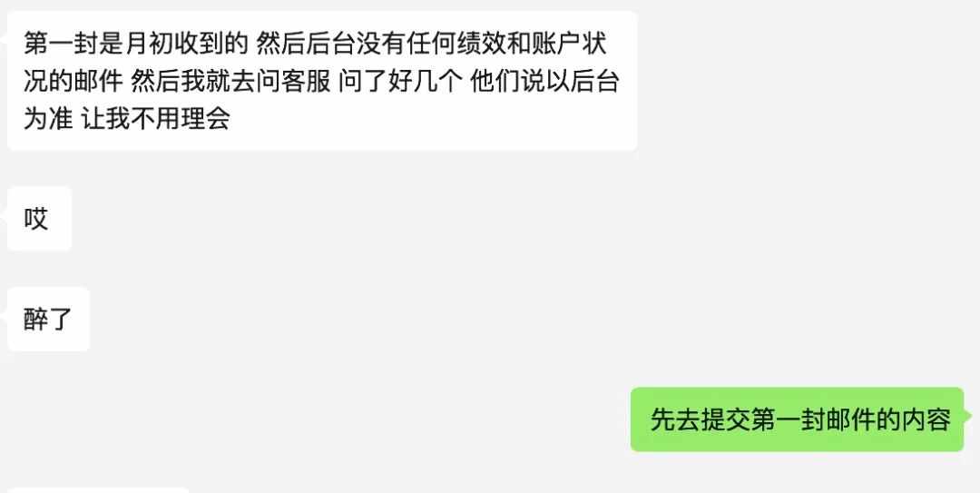Click the word 提交 inside the green bubble
The height and width of the screenshot is (493, 980).
[x=725, y=419]
